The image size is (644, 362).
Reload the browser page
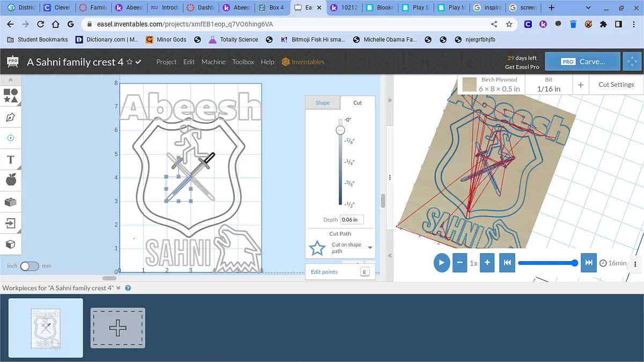coord(40,24)
